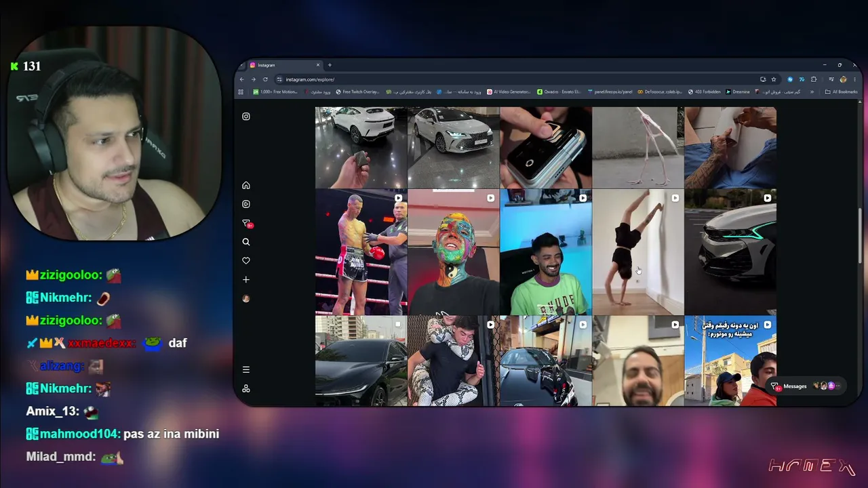868x488 pixels.
Task: Open the black car hood reel
Action: pyautogui.click(x=545, y=361)
